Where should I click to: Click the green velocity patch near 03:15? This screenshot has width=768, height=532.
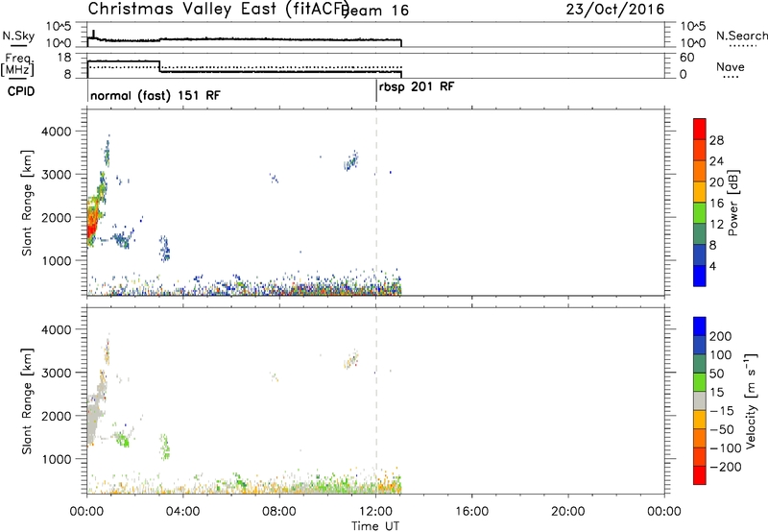point(165,447)
